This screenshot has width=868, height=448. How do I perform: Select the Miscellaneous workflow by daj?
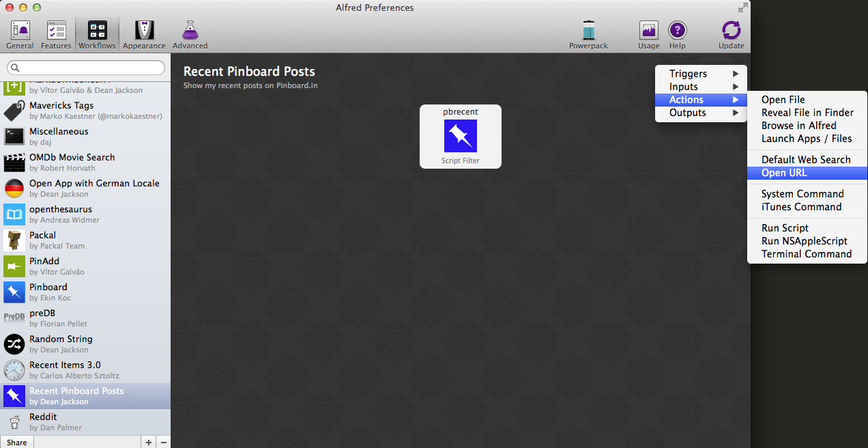(85, 137)
